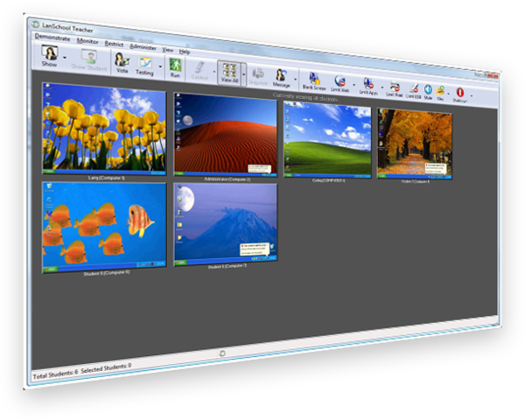Click the Limit USB icon
Screen dimensions: 525x420
(414, 88)
